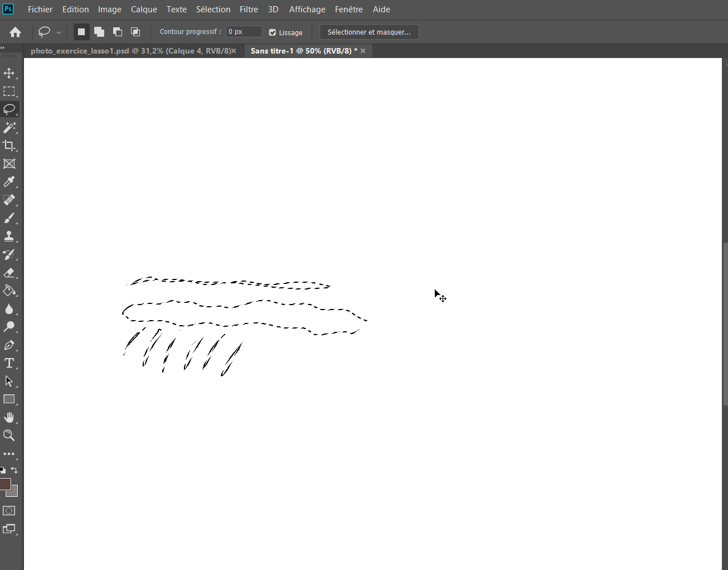
Task: Select the Crop tool
Action: tap(9, 146)
